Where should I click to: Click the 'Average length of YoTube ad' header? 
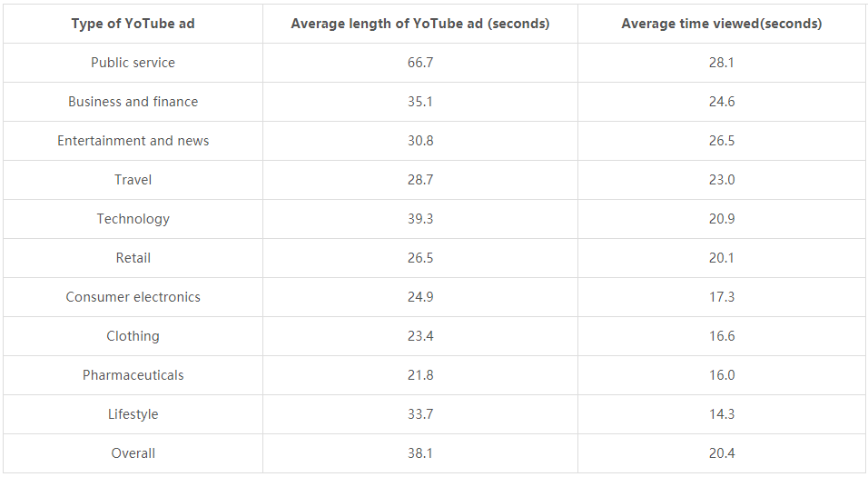[420, 24]
